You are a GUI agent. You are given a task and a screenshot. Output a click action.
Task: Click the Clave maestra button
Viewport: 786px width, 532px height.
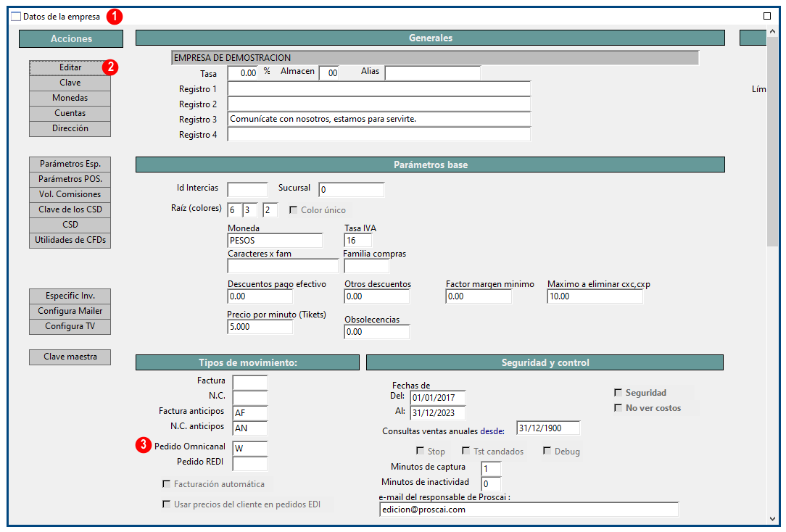point(70,357)
